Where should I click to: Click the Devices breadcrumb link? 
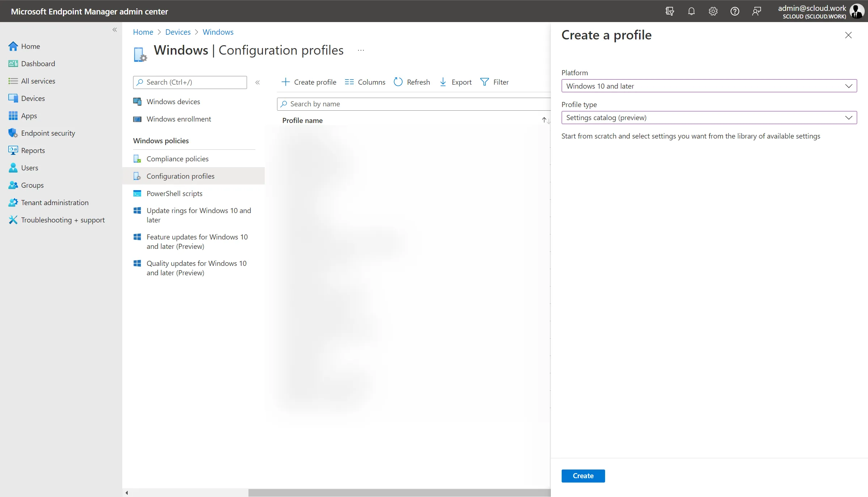click(x=178, y=32)
